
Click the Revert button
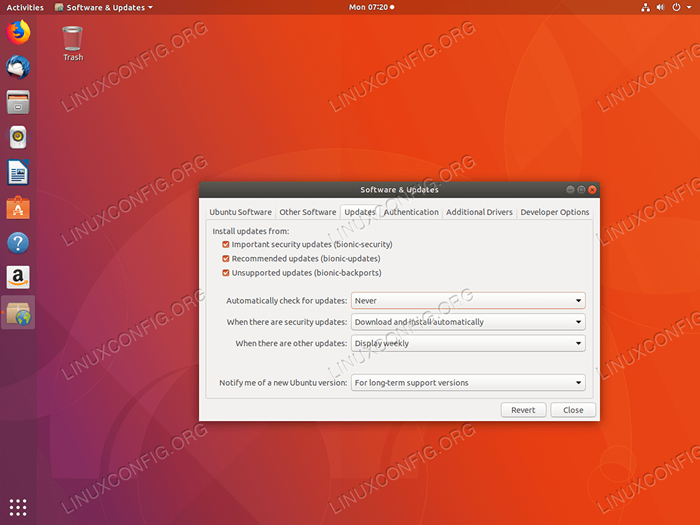pyautogui.click(x=523, y=410)
